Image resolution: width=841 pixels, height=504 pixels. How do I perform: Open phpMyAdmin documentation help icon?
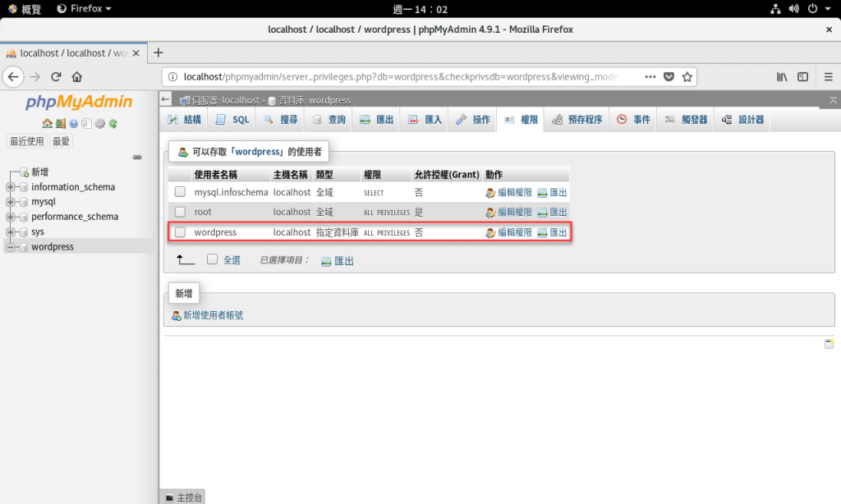coord(73,124)
